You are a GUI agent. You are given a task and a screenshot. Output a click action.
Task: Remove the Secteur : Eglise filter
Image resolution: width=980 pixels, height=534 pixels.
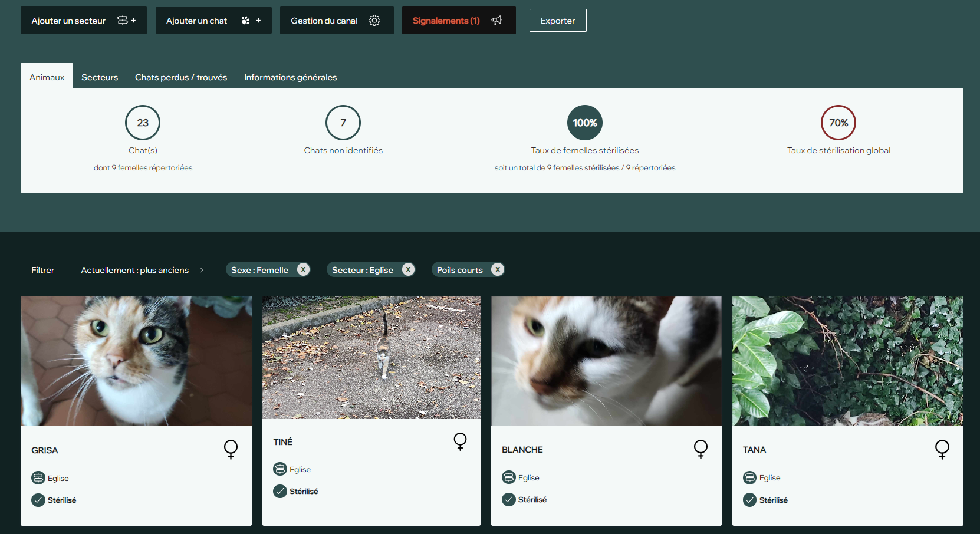(408, 269)
